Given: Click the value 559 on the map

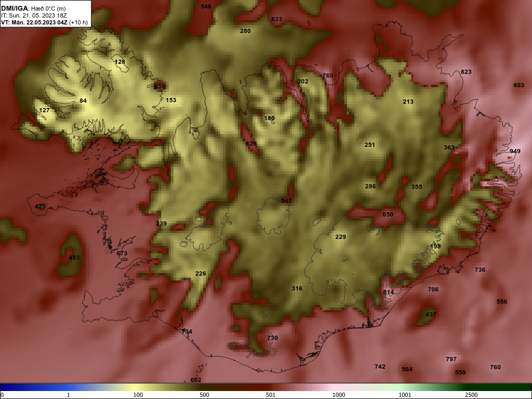Looking at the screenshot, I should [x=460, y=372].
